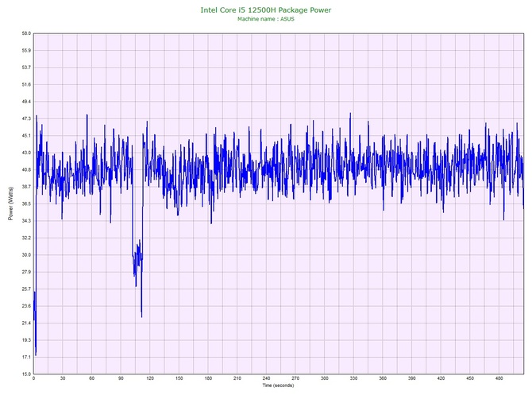Click the 32.2 power axis value

(x=26, y=238)
